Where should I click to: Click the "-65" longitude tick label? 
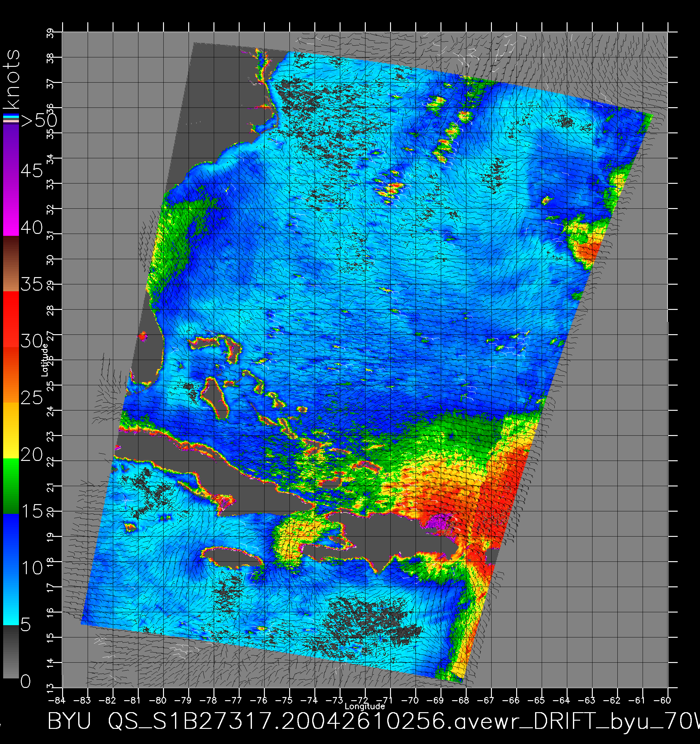pyautogui.click(x=536, y=700)
